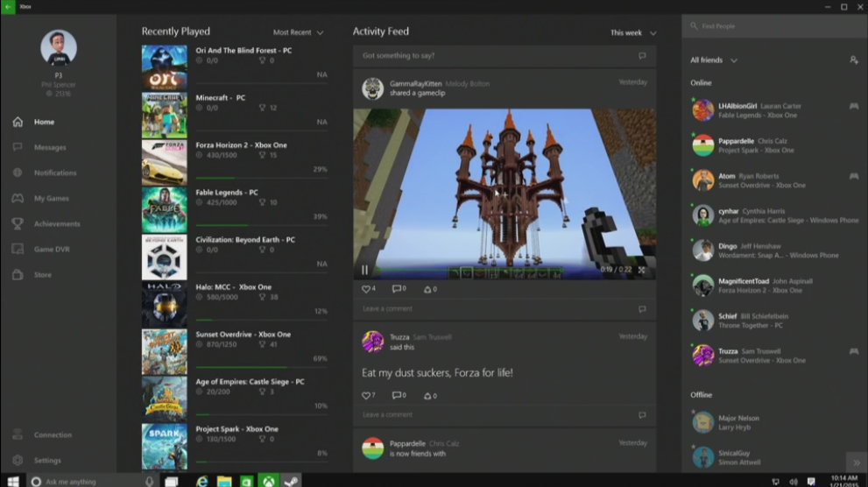Viewport: 868px width, 487px height.
Task: Select offline friend Major Nelson
Action: 775,422
